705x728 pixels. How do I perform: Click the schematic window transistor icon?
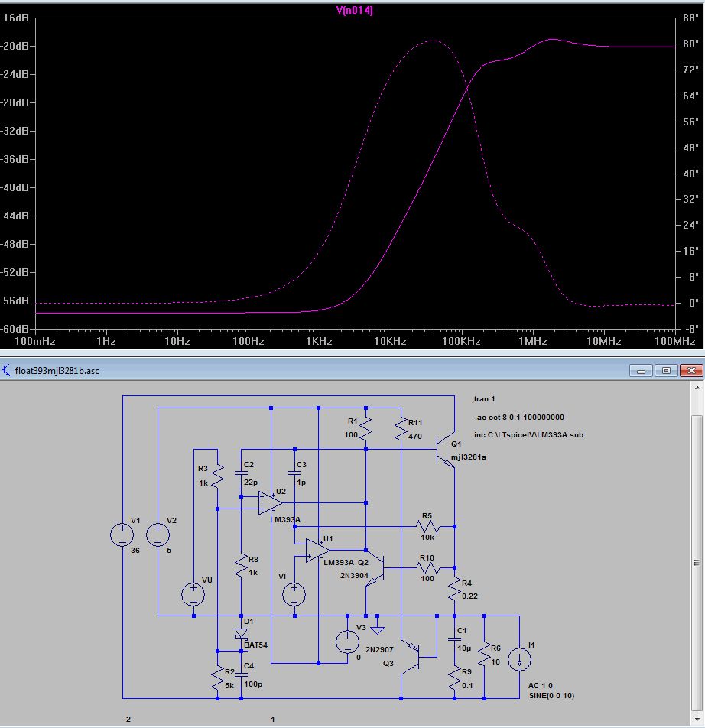[x=8, y=371]
